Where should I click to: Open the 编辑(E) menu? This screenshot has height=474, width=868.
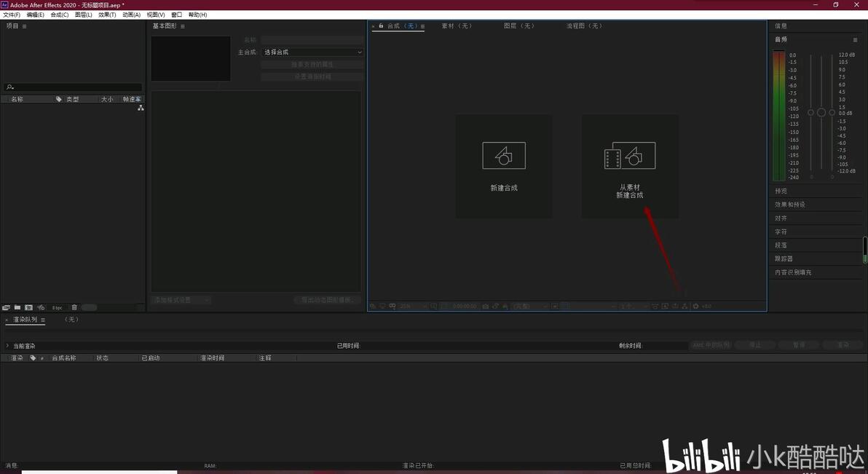tap(36, 15)
